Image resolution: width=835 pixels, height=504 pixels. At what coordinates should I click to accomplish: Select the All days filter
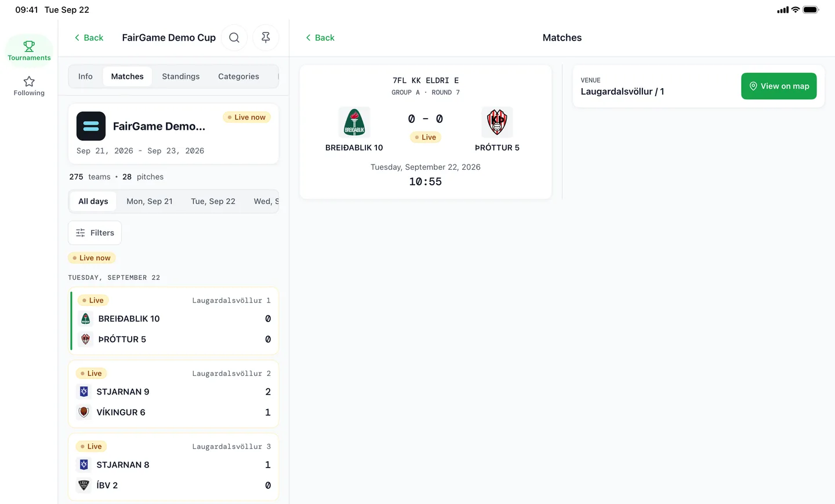point(93,202)
